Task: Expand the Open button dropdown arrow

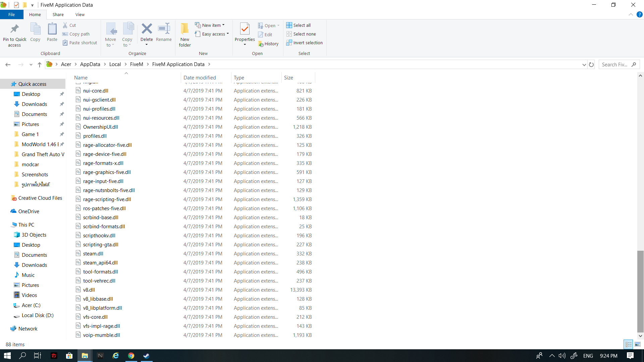Action: [278, 25]
